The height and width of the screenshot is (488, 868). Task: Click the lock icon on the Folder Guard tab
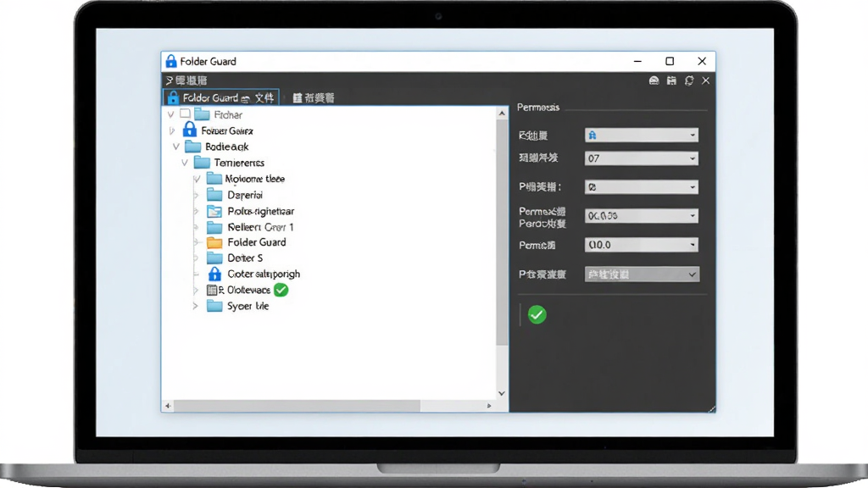tap(173, 98)
